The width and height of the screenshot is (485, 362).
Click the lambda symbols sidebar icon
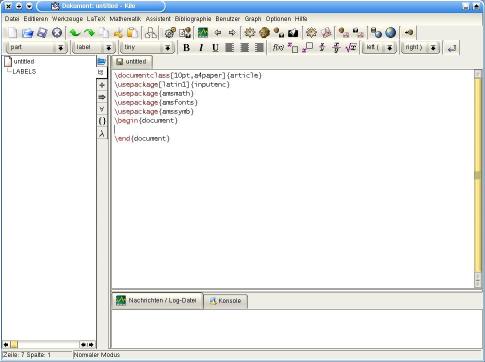[102, 133]
